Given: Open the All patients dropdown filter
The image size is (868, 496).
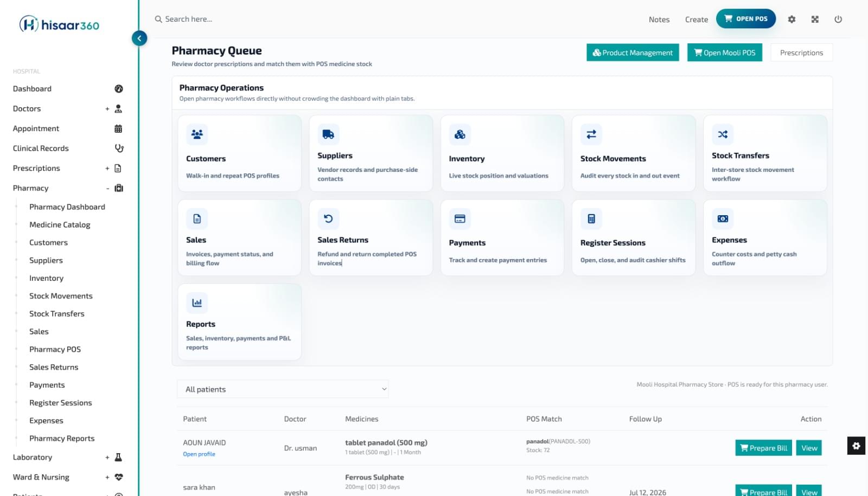Looking at the screenshot, I should coord(283,389).
